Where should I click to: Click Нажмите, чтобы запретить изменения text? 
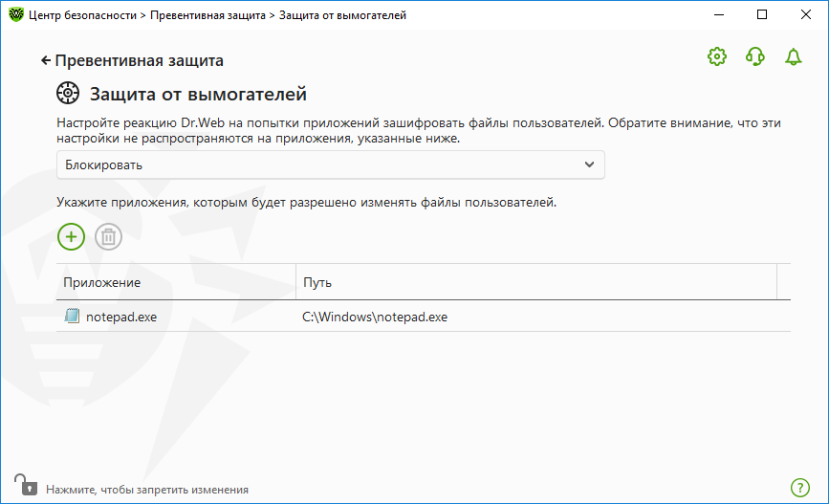[147, 490]
